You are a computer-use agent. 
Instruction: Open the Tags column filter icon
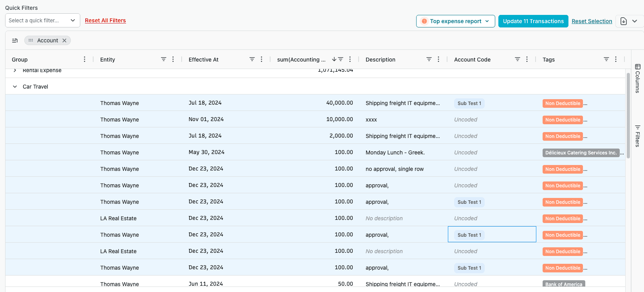(606, 59)
